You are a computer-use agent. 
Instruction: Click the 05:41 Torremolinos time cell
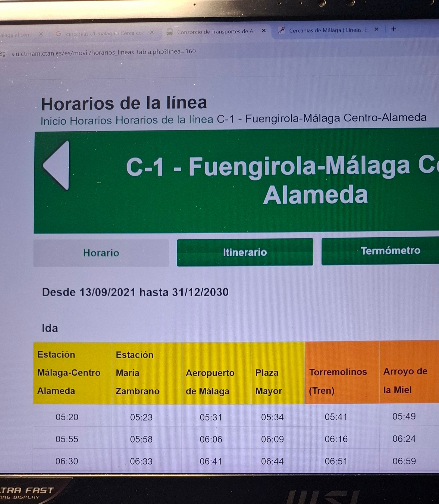pyautogui.click(x=336, y=417)
